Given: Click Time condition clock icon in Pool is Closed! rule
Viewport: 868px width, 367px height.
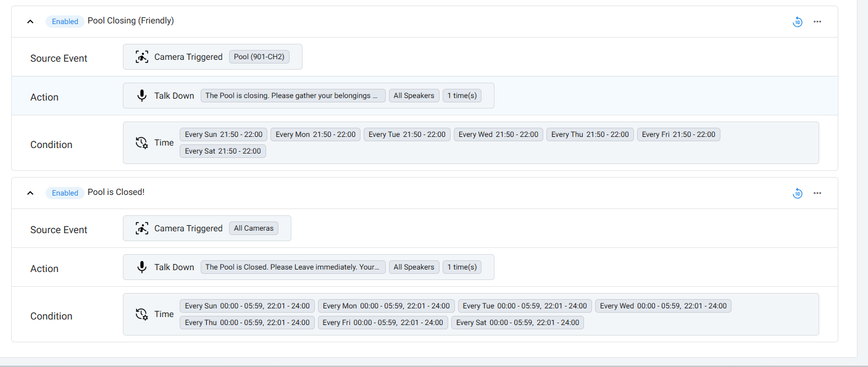Looking at the screenshot, I should [142, 314].
